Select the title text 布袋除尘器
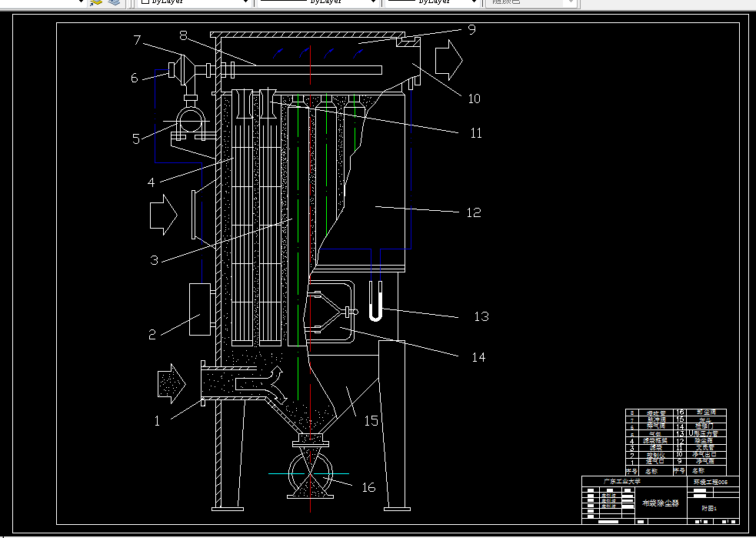Viewport: 756px width, 538px height. (x=661, y=503)
